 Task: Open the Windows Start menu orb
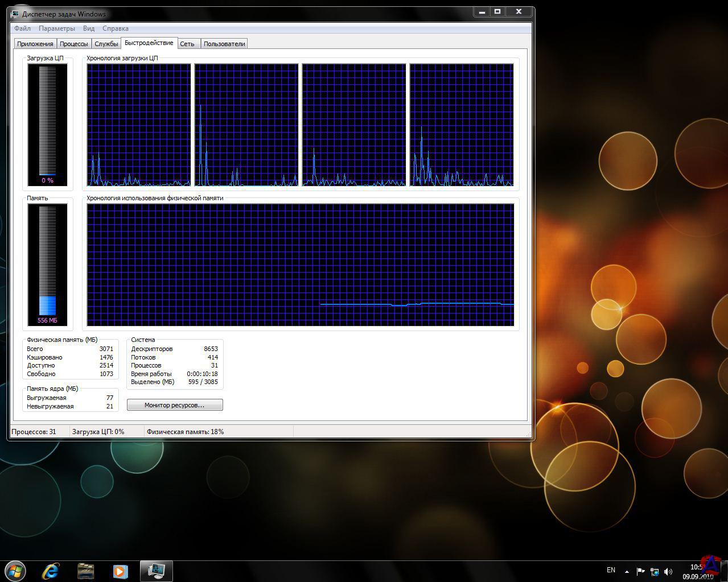pos(15,570)
